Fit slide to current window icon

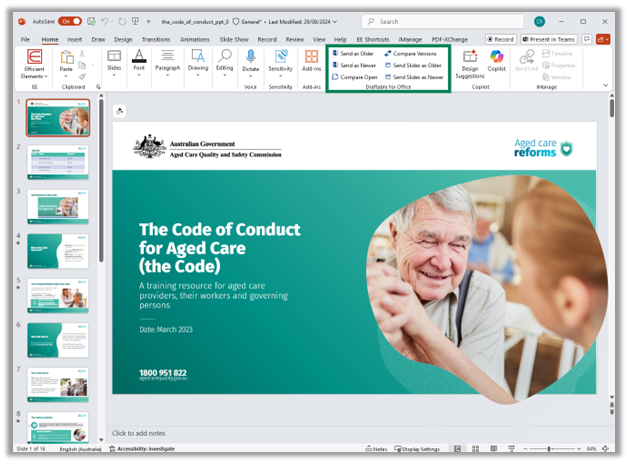click(x=606, y=449)
